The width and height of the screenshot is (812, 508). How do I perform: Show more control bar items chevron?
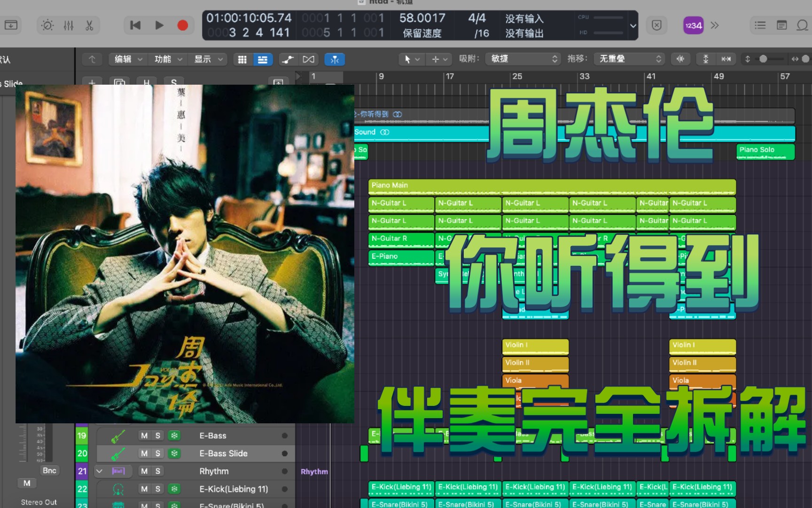715,25
